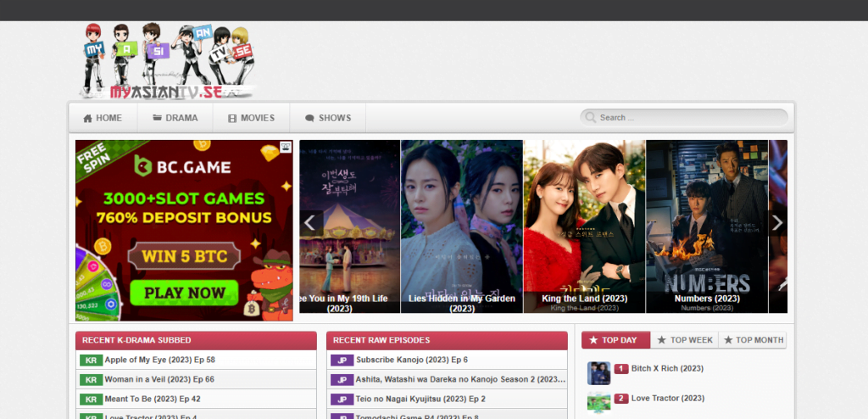
Task: Click the rank 2 badge for Love Tractor
Action: (621, 399)
